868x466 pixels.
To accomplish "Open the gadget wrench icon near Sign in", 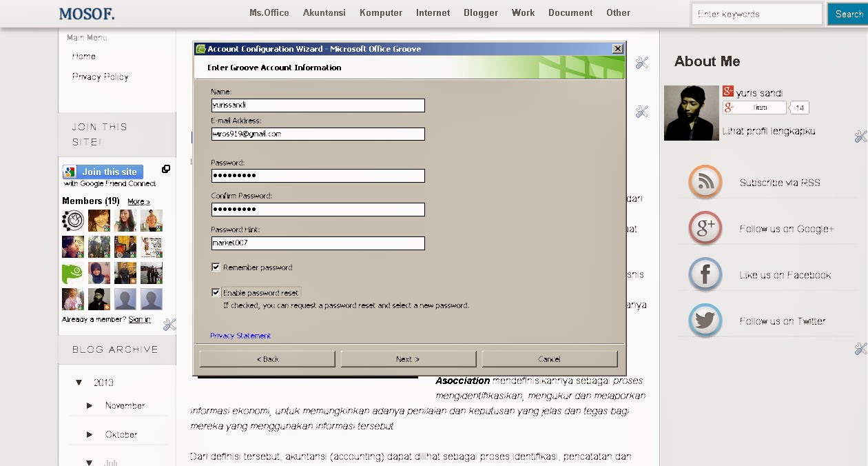I will tap(169, 324).
